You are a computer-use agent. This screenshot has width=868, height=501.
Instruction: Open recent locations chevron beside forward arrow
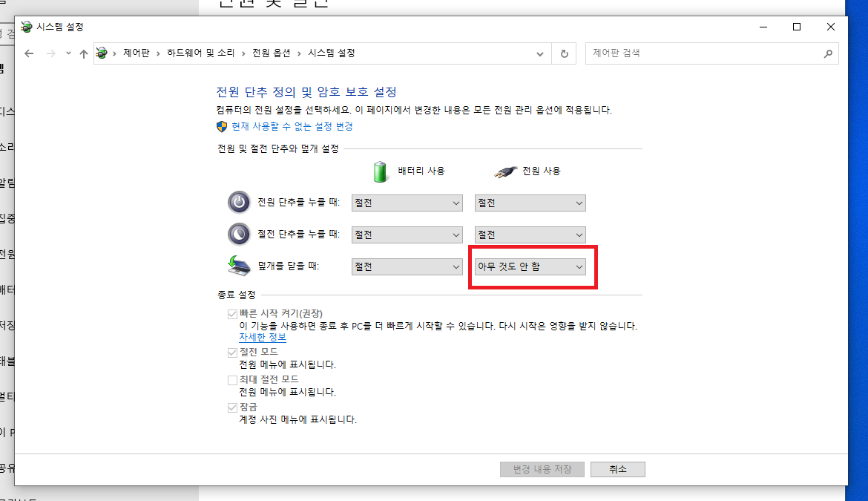point(68,53)
